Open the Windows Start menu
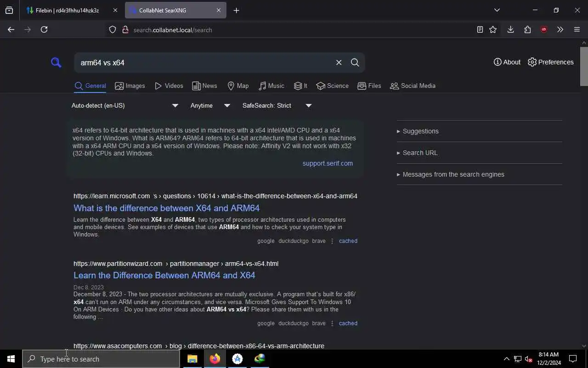 (x=11, y=359)
